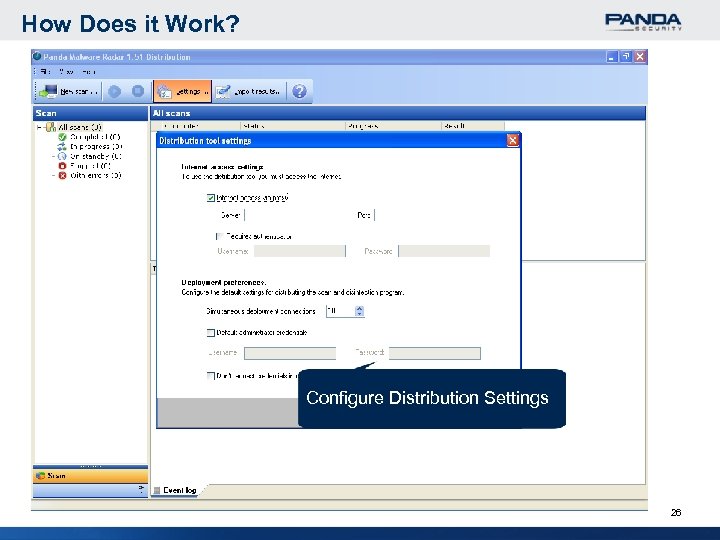Click the Result column header
The width and height of the screenshot is (720, 540).
[x=473, y=126]
